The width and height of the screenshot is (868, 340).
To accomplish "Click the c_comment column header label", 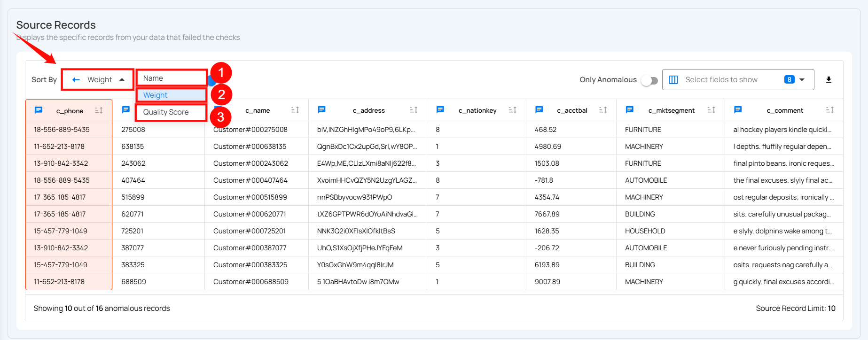I will tap(785, 111).
